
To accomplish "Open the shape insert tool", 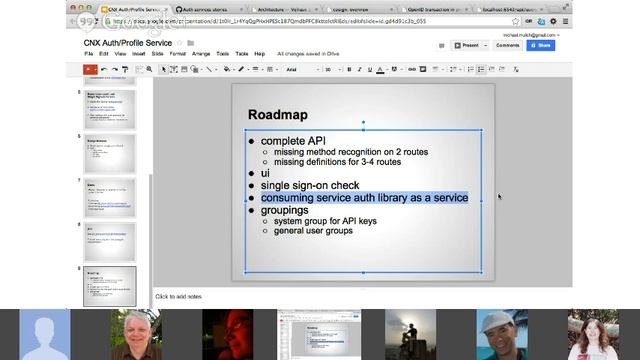I will coord(195,69).
